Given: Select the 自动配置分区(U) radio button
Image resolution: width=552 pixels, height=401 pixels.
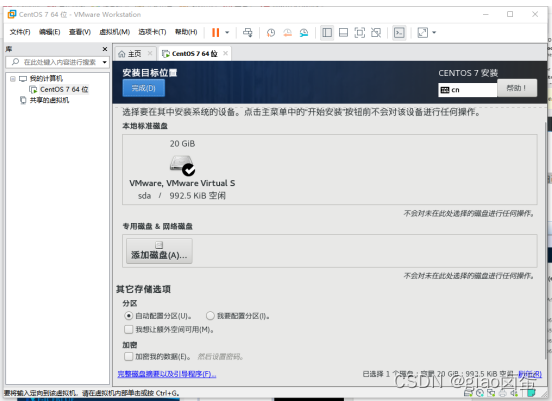Looking at the screenshot, I should click(x=128, y=316).
